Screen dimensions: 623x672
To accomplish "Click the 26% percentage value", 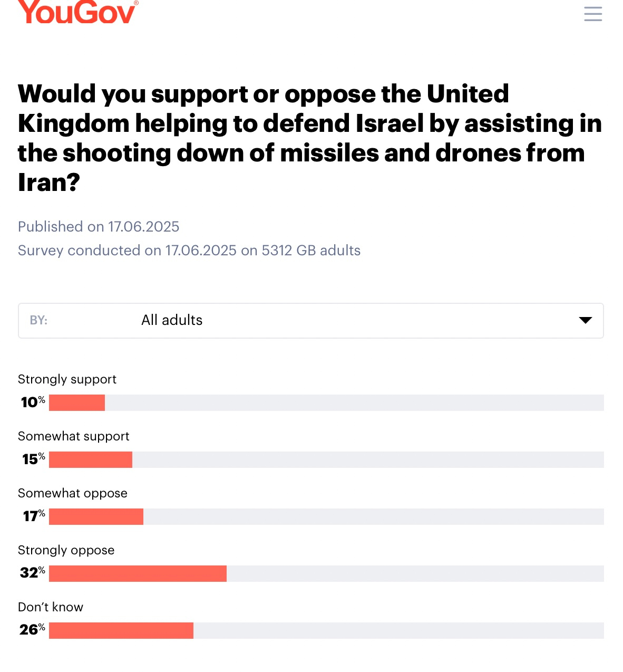I will (32, 630).
